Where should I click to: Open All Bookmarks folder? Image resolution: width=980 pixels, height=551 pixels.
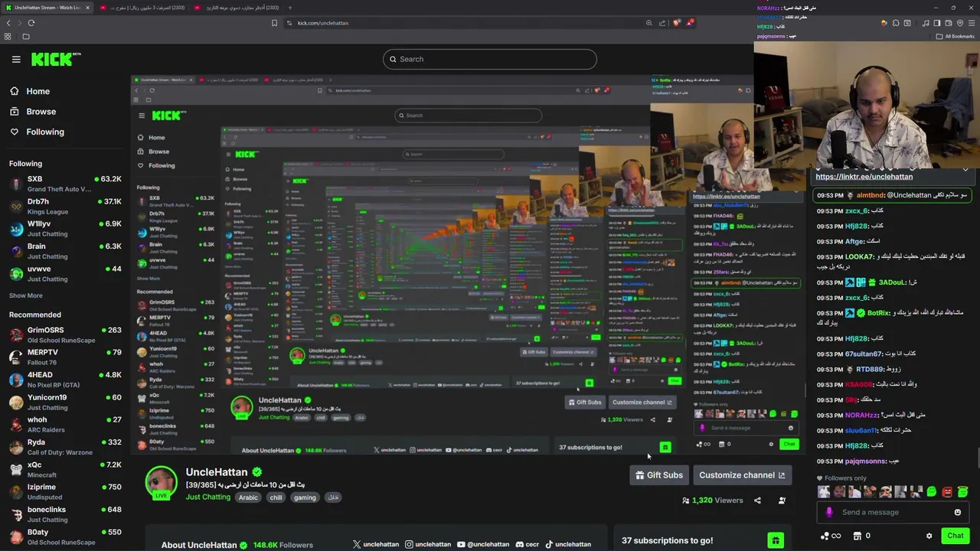pos(955,36)
